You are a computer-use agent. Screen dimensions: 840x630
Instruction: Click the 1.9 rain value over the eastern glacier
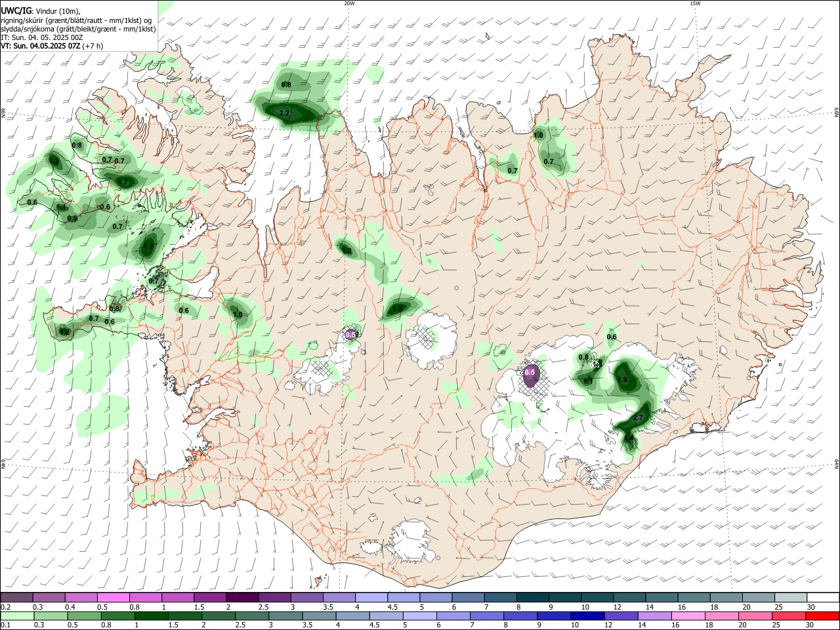tap(623, 379)
